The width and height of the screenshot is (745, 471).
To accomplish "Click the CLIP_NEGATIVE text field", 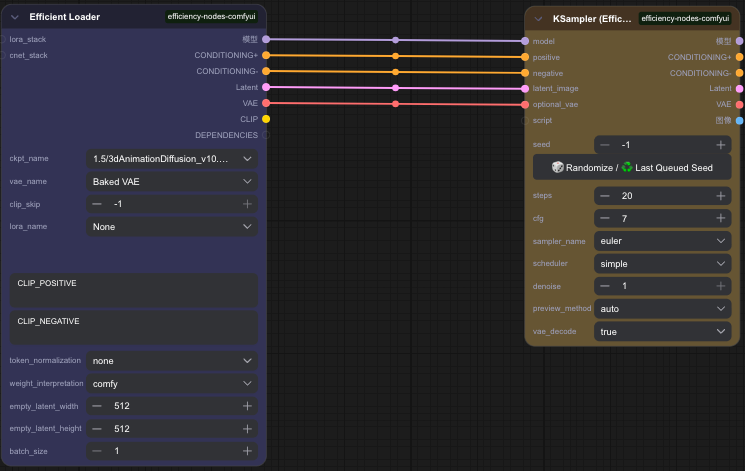I will coord(133,328).
